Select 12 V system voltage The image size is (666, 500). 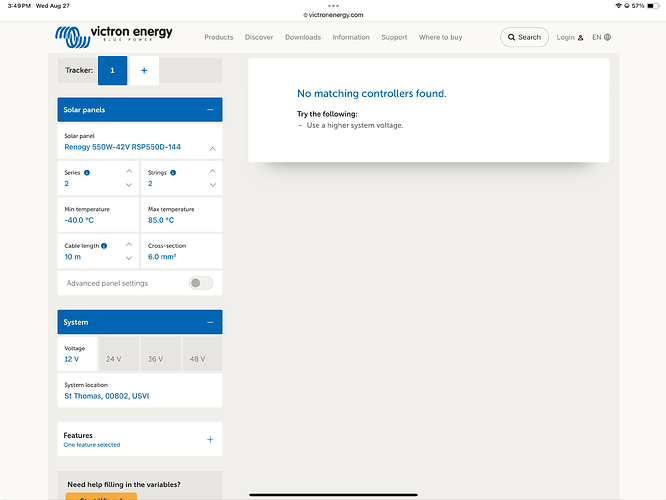click(x=77, y=354)
